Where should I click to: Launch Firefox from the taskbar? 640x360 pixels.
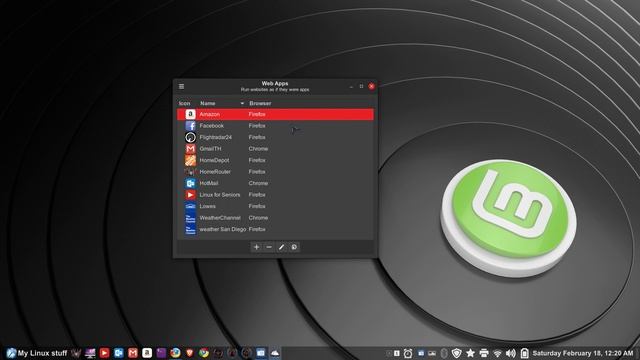click(x=176, y=353)
